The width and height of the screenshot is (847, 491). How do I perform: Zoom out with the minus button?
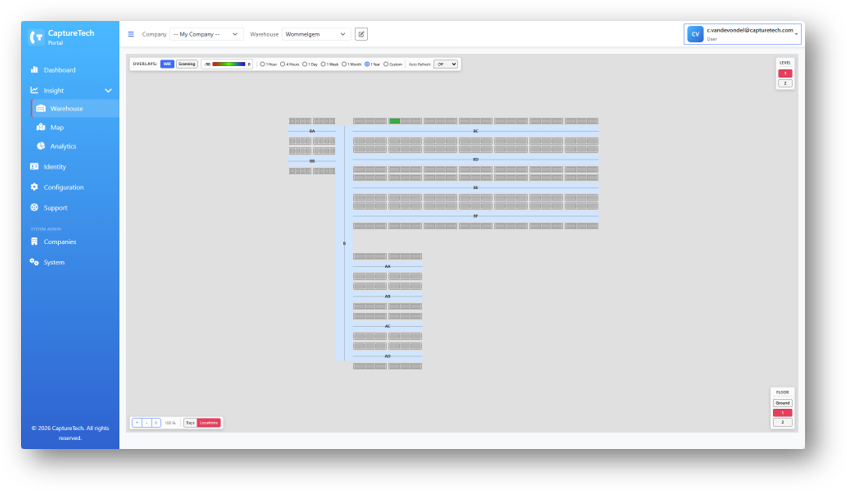(146, 423)
